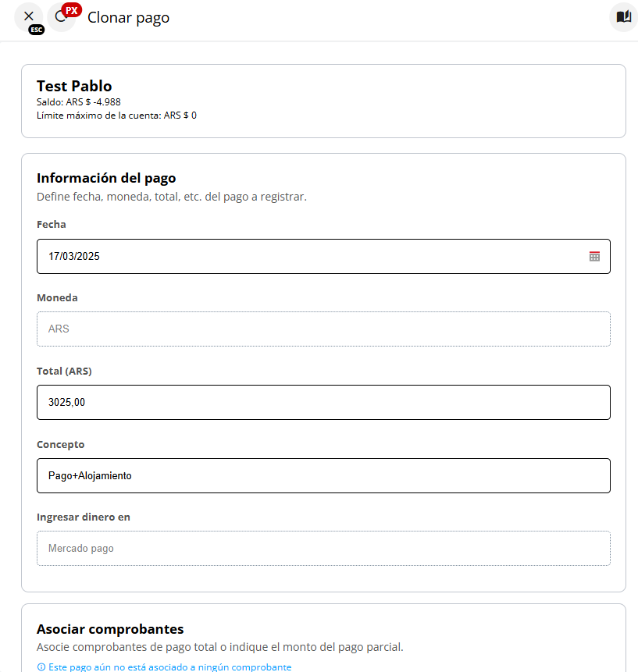Click the 'Test Pablo' account name

74,86
